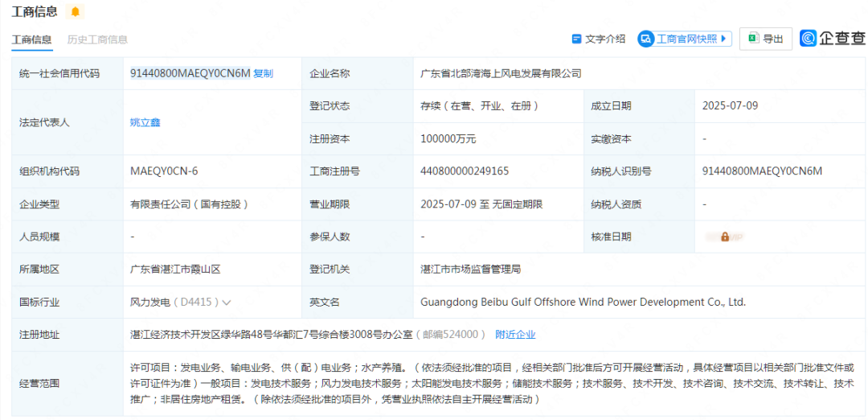Copy the unified social credit code

(x=264, y=73)
